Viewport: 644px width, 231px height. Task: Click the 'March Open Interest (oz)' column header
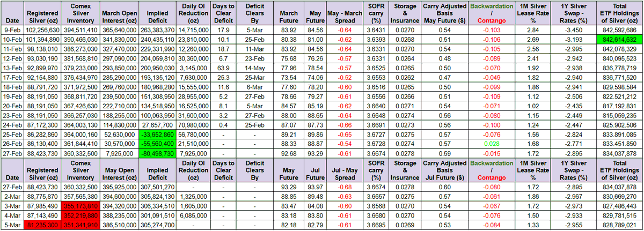pyautogui.click(x=118, y=13)
